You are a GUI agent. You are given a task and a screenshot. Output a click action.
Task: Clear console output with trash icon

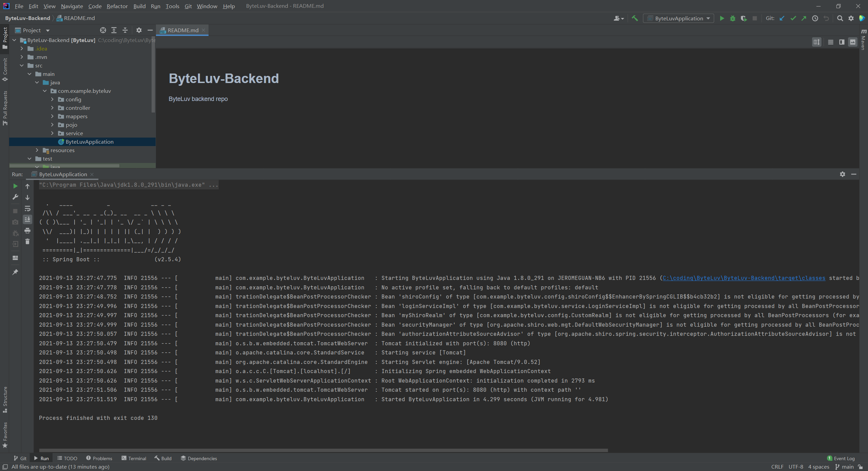pyautogui.click(x=27, y=241)
